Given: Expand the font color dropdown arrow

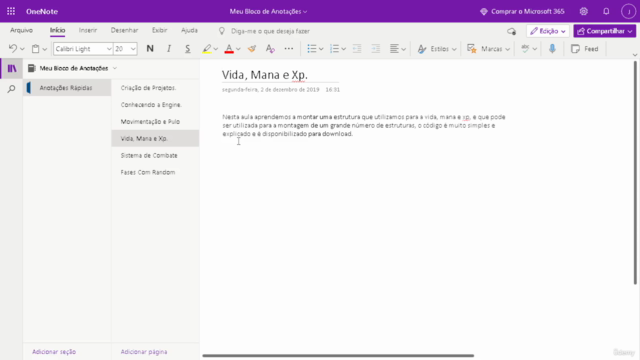Looking at the screenshot, I should click(238, 49).
